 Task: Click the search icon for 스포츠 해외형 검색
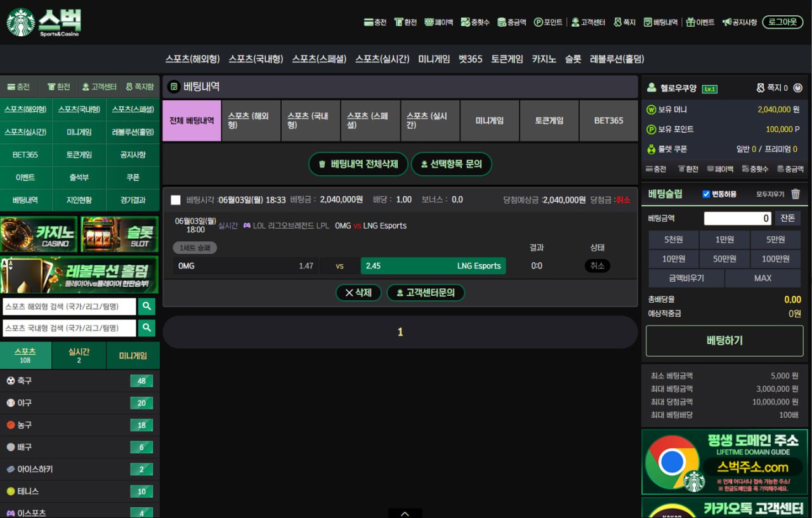click(x=147, y=307)
